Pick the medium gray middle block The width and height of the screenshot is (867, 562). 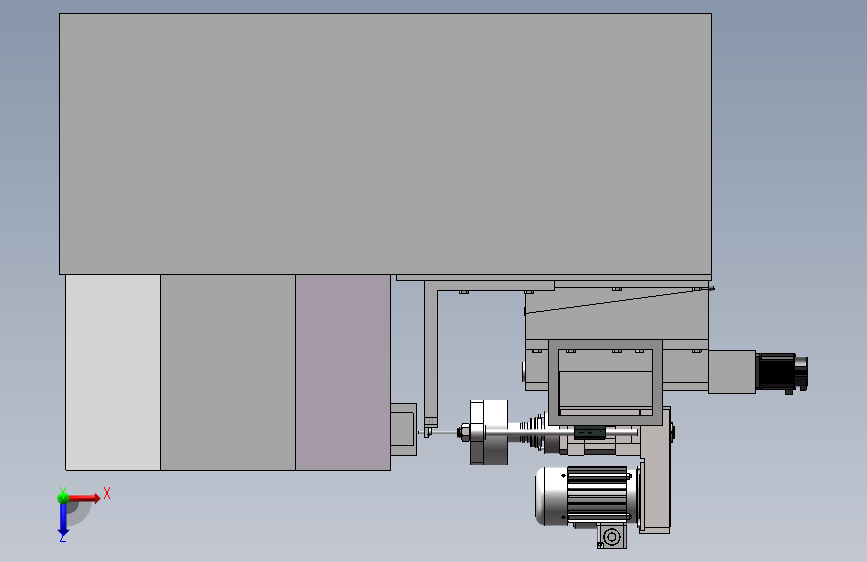click(228, 372)
